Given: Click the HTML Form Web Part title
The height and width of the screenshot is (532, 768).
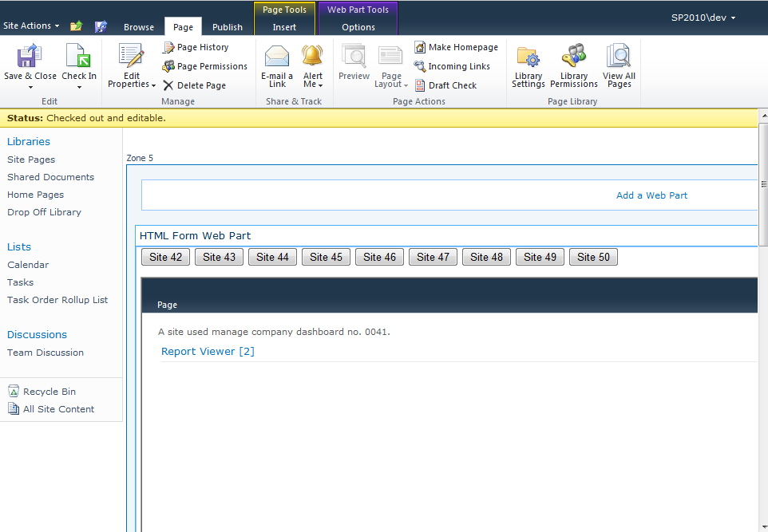Looking at the screenshot, I should (x=195, y=235).
